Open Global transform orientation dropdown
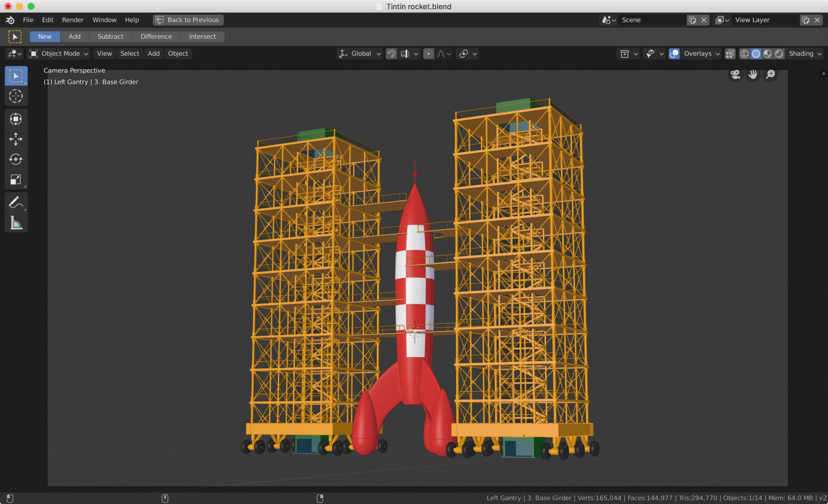The height and width of the screenshot is (504, 828). coord(360,54)
